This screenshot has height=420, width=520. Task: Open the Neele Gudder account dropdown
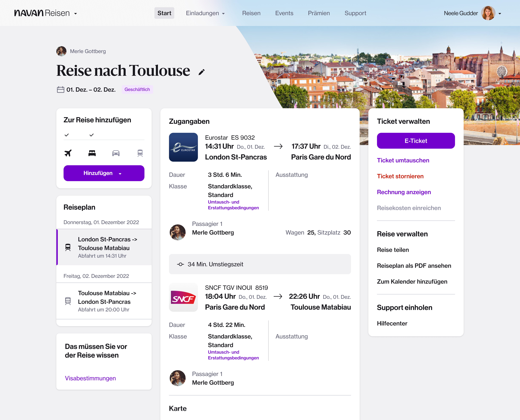(499, 14)
